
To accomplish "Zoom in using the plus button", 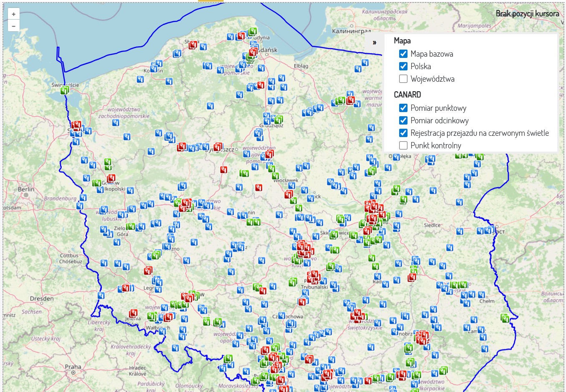I will 13,14.
